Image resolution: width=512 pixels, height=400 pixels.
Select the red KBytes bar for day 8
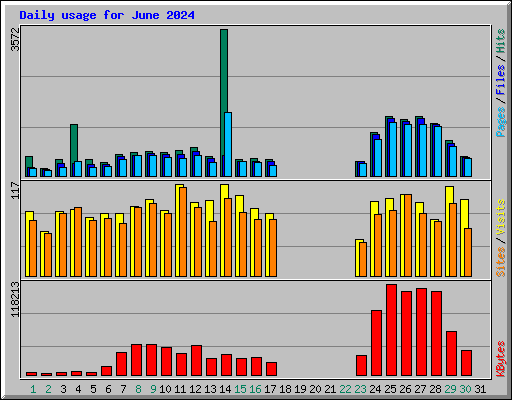pos(136,360)
